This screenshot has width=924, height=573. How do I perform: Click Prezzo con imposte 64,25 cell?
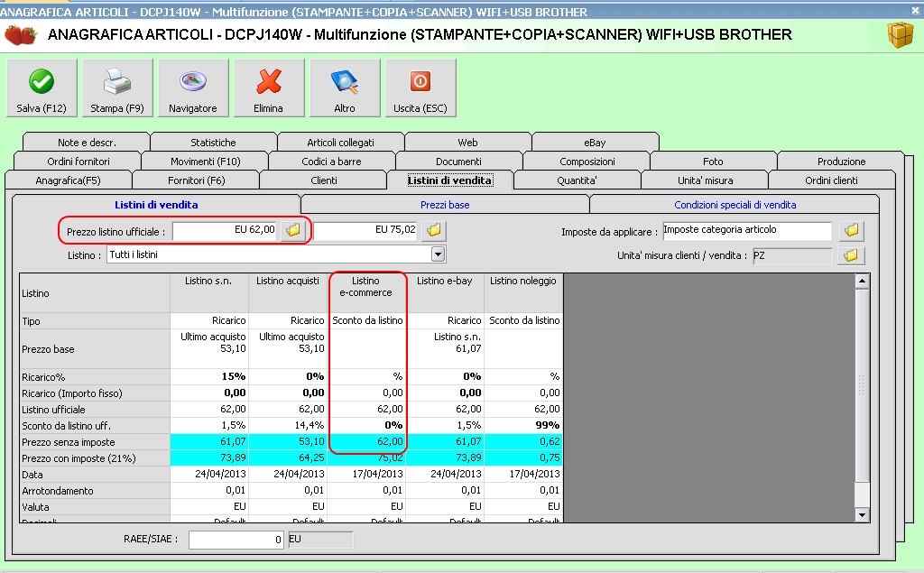click(288, 458)
